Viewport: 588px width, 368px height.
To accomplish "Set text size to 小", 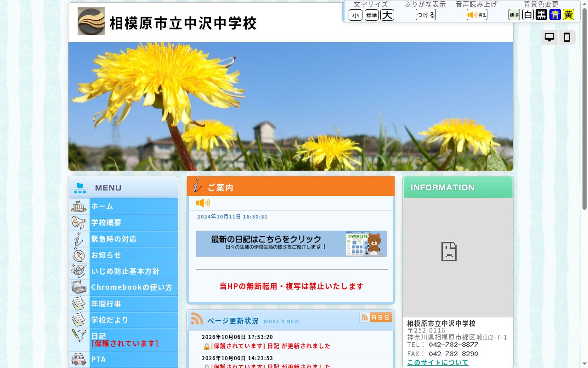I will 356,15.
